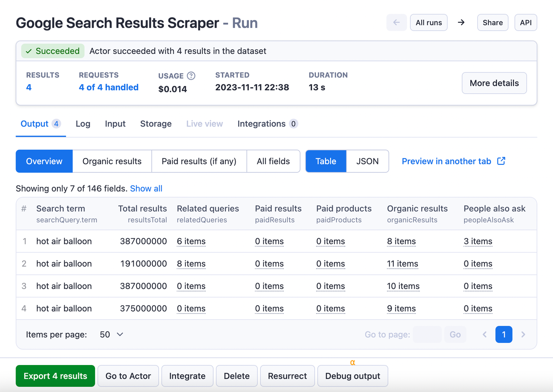Expand all 146 fields via Show all
553x392 pixels.
pyautogui.click(x=146, y=188)
